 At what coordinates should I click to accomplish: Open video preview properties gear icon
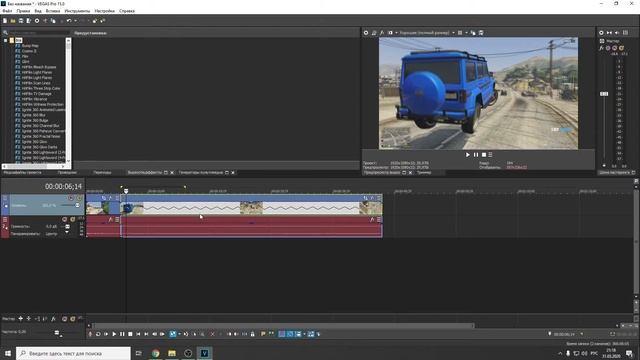pos(366,33)
